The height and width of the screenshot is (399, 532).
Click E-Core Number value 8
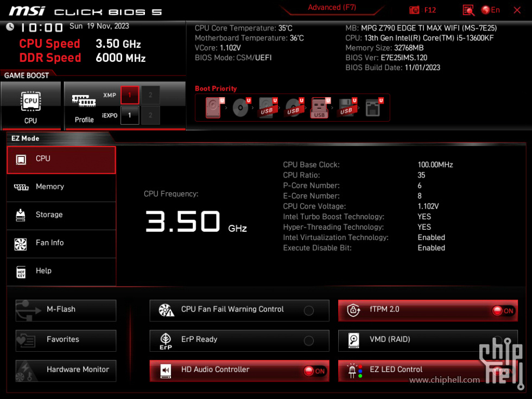420,196
